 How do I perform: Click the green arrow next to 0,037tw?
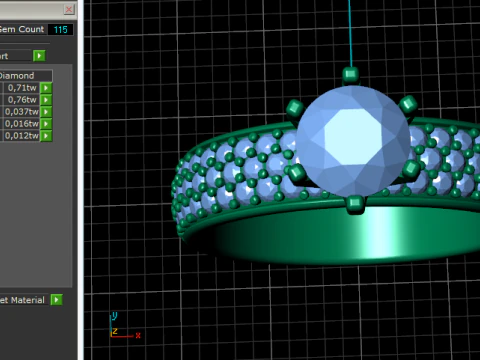pyautogui.click(x=46, y=112)
